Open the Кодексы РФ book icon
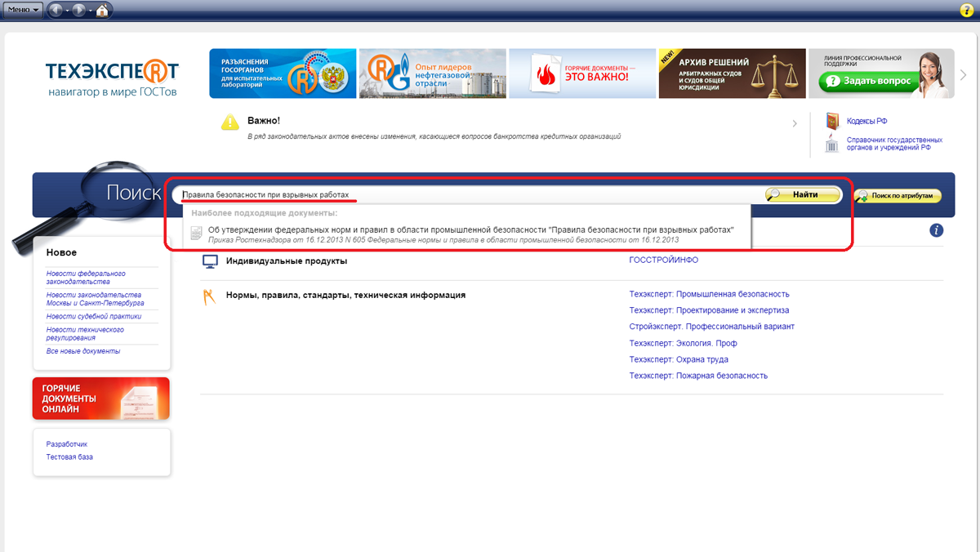The width and height of the screenshot is (980, 552). click(832, 122)
